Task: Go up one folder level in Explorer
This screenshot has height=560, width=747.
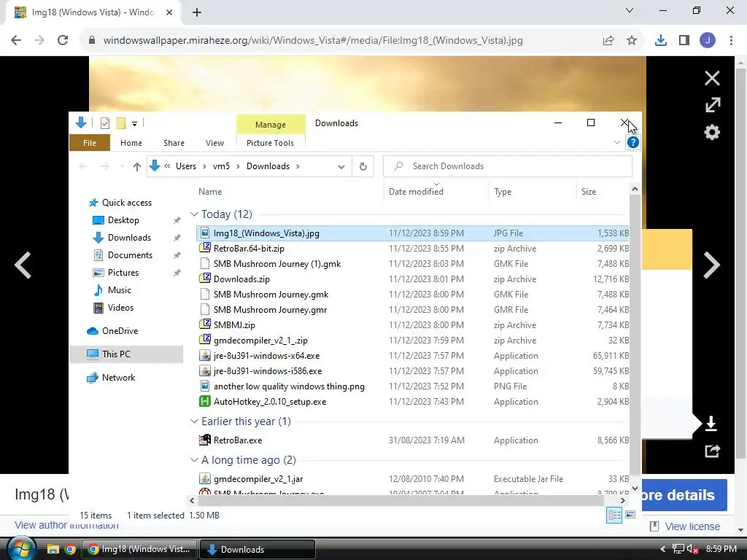Action: (137, 166)
